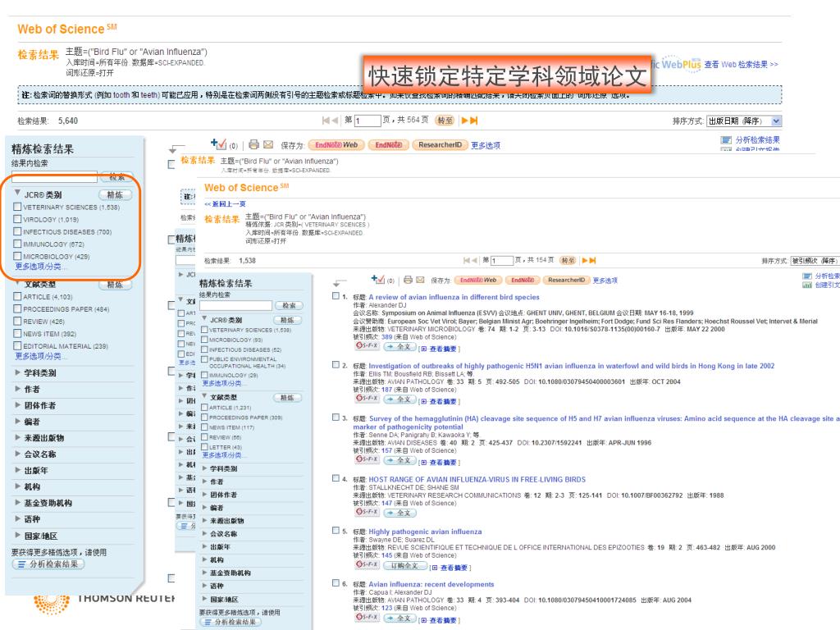The image size is (840, 630).
Task: Open SFX link for record 3
Action: click(x=367, y=459)
